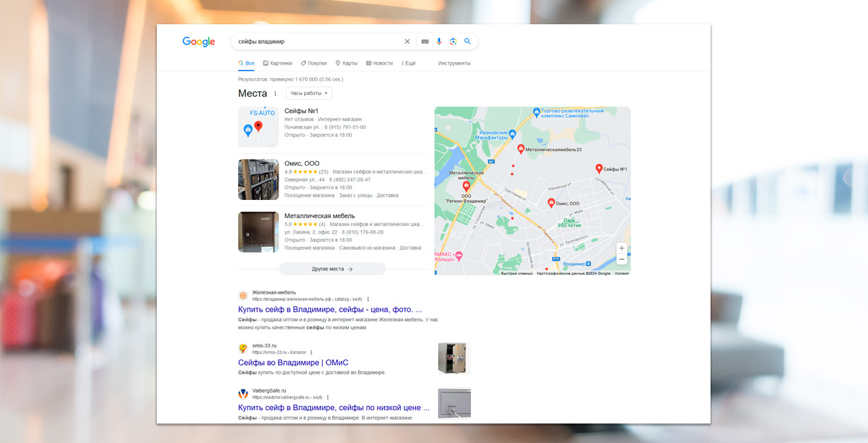This screenshot has width=868, height=443.
Task: Click the Сейфы №1 map pin
Action: click(599, 168)
